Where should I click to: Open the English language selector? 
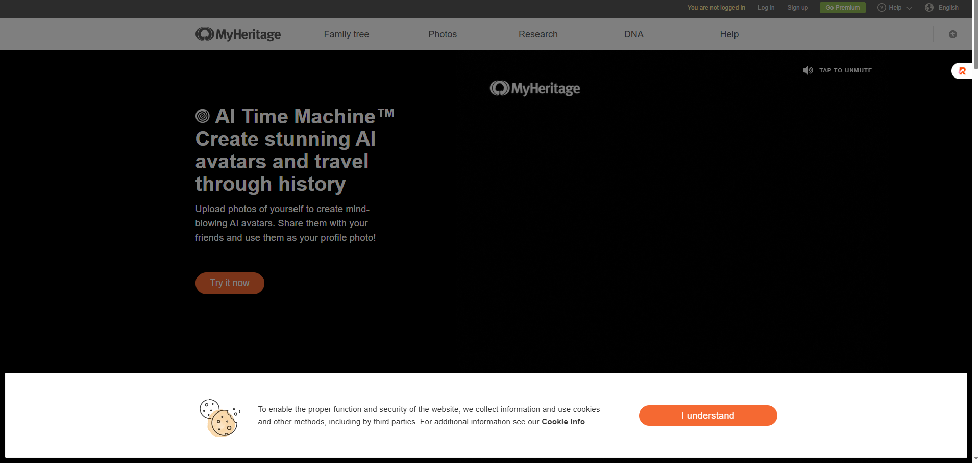point(948,8)
